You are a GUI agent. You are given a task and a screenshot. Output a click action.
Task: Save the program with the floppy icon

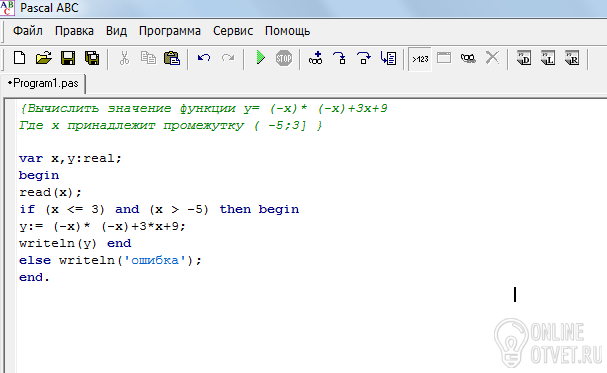pyautogui.click(x=68, y=58)
